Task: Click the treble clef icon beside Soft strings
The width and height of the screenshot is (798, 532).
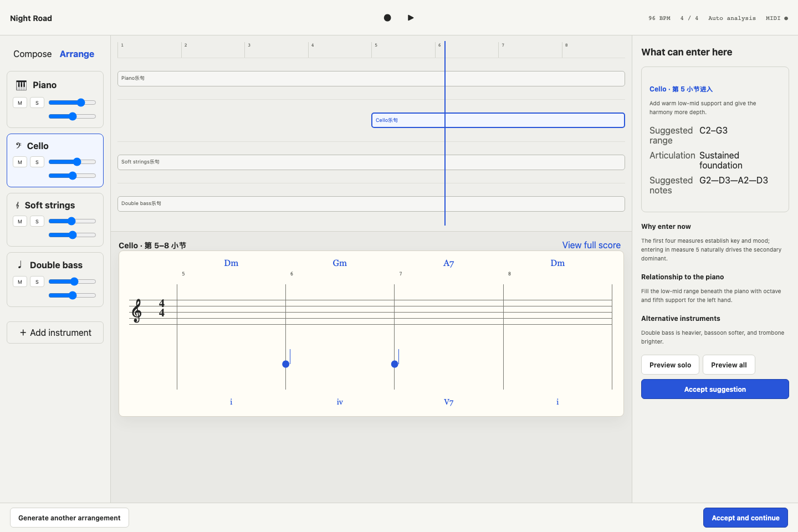Action: 18,205
